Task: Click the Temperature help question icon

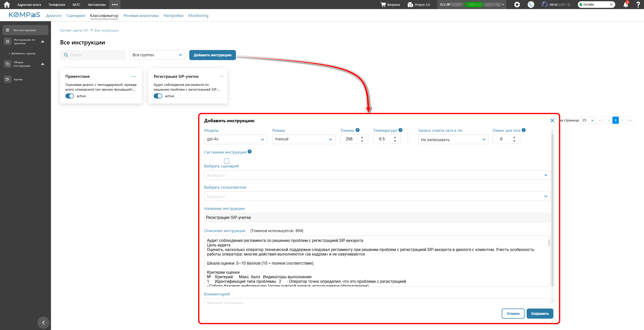Action: click(400, 130)
